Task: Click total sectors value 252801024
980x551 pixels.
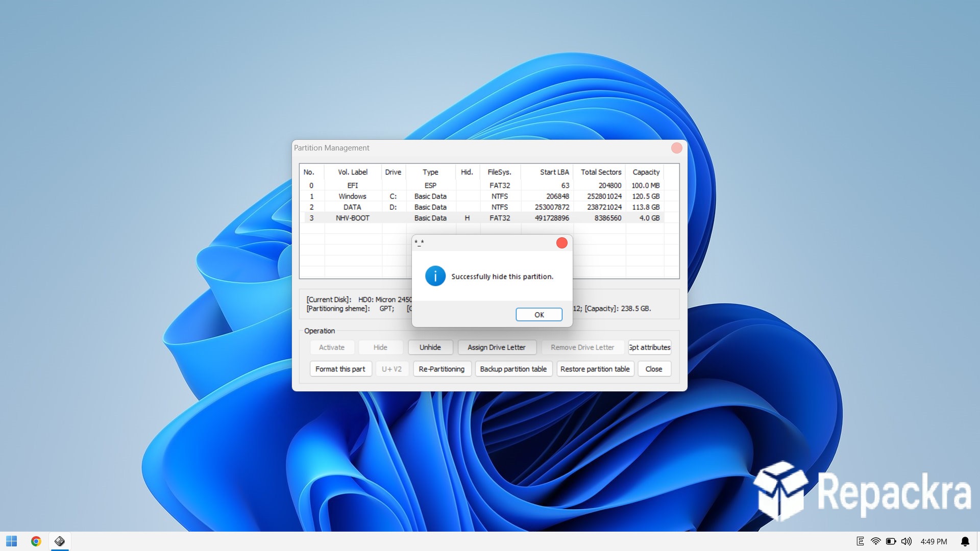Action: (604, 196)
